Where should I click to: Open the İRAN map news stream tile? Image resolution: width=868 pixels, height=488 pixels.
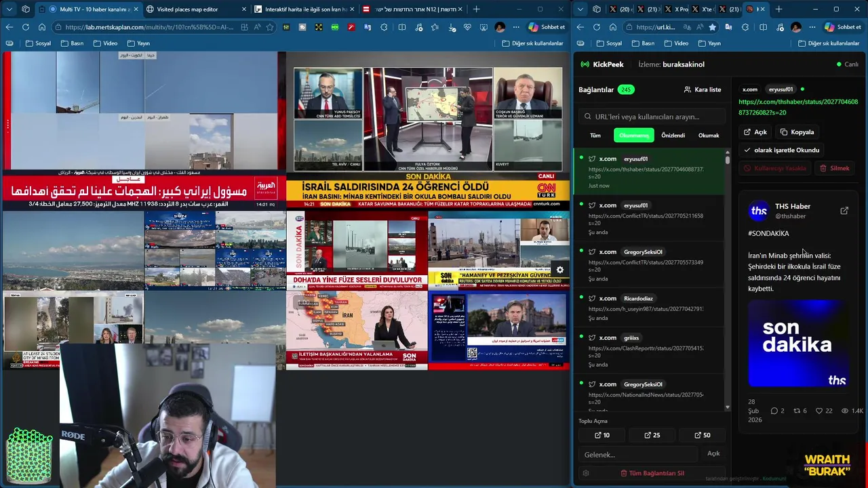(357, 330)
